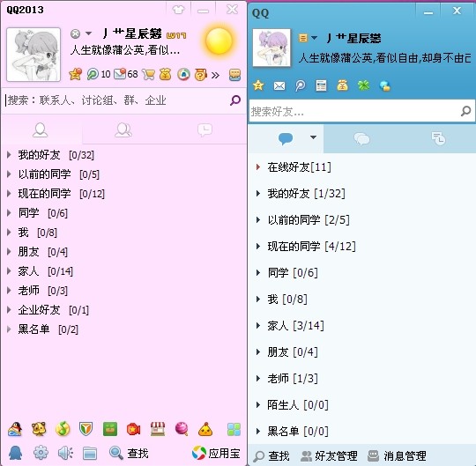Open pink lollipop app icon
Viewport: 476px width, 466px height.
(182, 429)
